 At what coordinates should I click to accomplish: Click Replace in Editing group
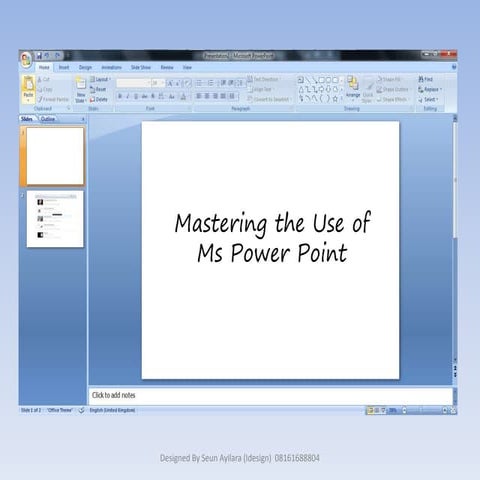[430, 89]
